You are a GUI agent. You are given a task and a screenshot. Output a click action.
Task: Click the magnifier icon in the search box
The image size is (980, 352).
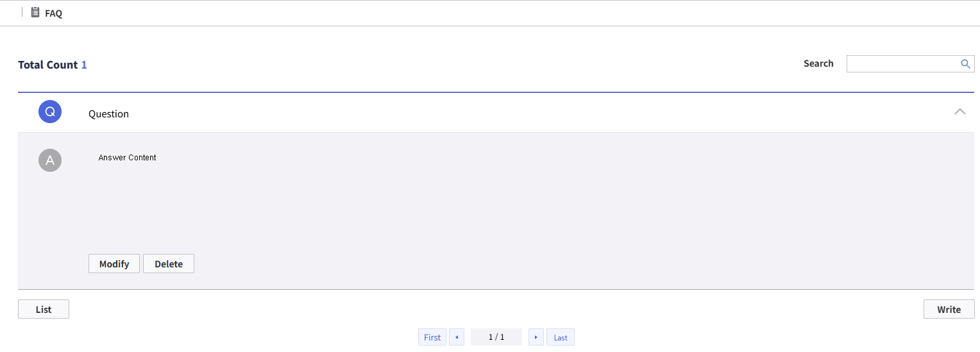tap(965, 63)
